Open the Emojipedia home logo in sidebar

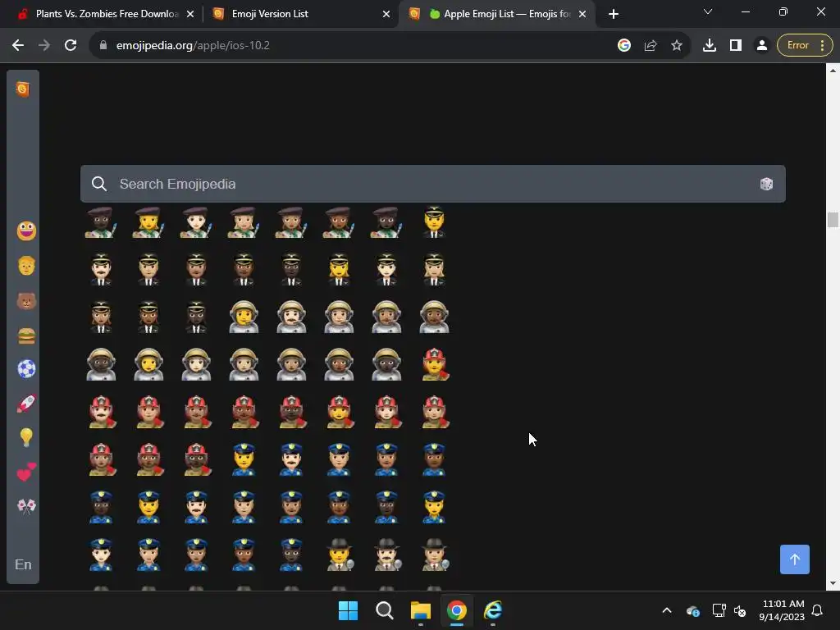point(22,89)
